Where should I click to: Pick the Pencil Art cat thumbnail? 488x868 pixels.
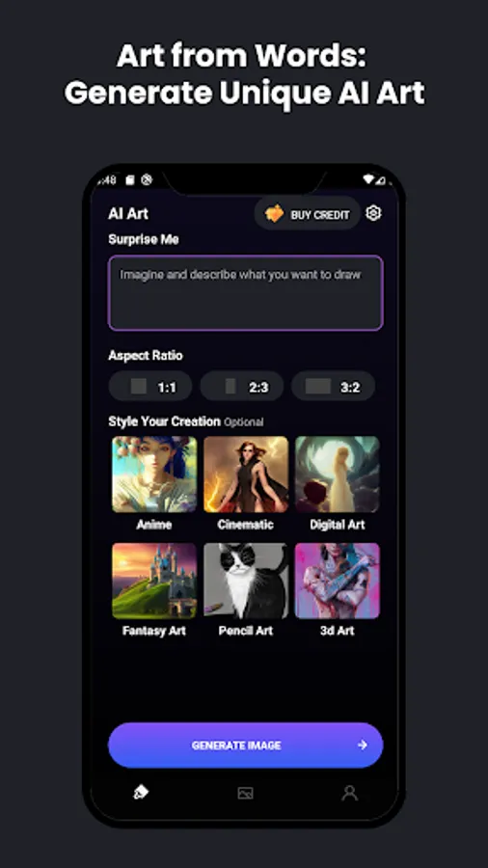246,581
